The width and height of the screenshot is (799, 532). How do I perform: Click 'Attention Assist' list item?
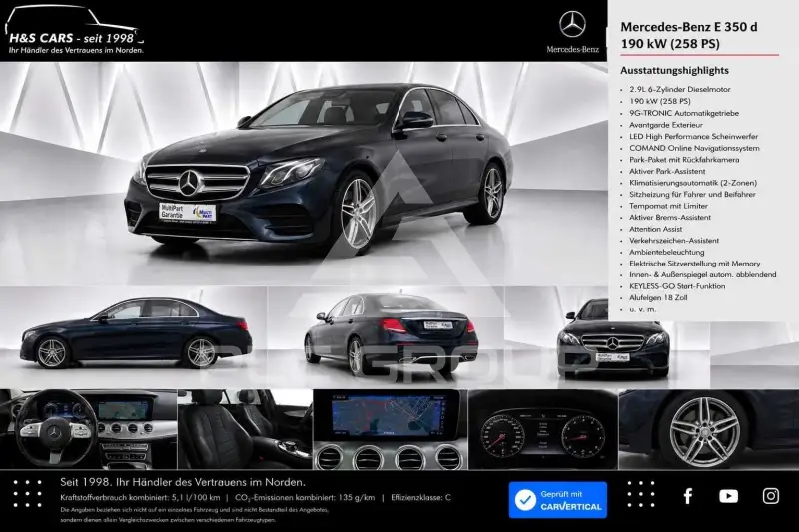(655, 229)
